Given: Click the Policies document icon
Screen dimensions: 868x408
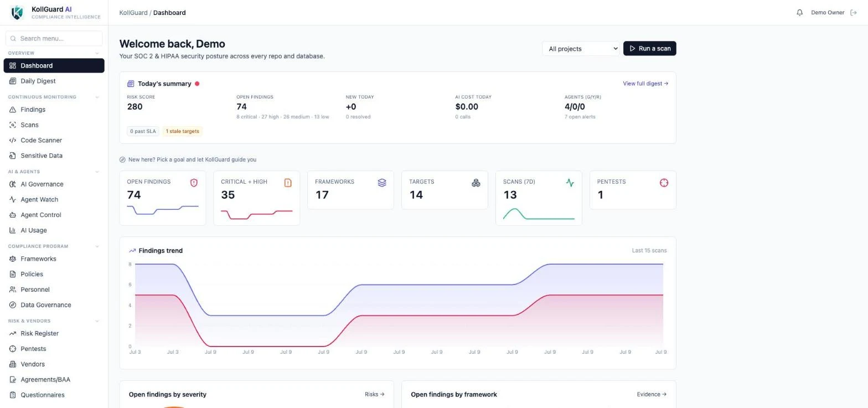Looking at the screenshot, I should point(13,275).
